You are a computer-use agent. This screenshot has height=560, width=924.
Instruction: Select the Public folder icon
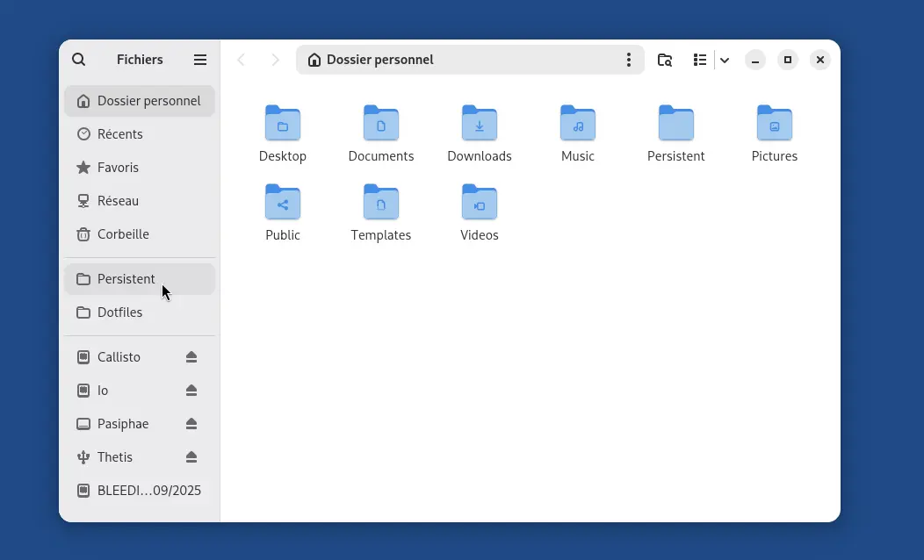283,202
